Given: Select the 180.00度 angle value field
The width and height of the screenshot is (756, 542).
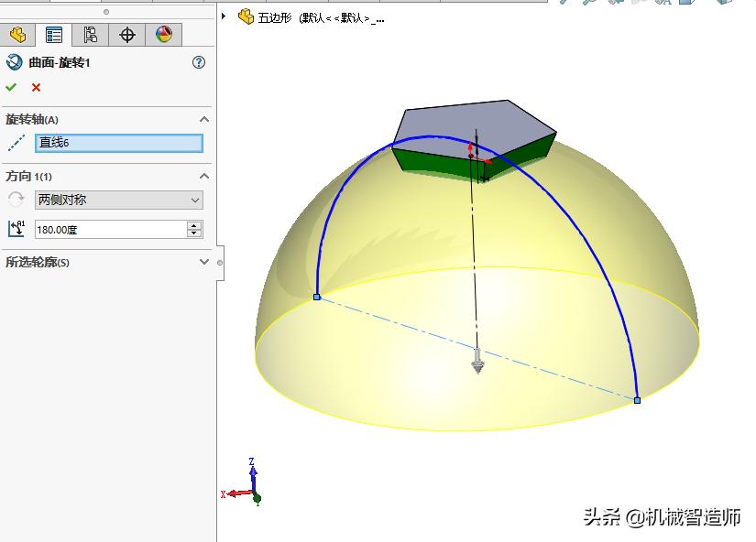Looking at the screenshot, I should 105,229.
